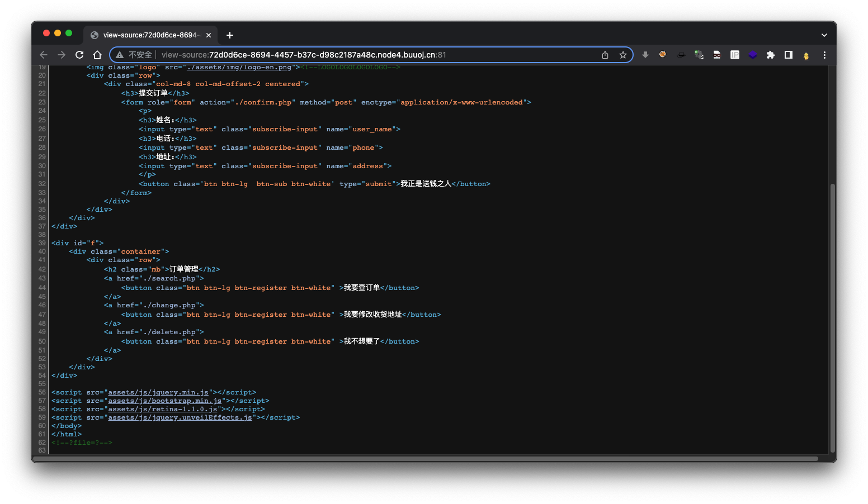Show site info via the 不安全 warning

point(134,55)
